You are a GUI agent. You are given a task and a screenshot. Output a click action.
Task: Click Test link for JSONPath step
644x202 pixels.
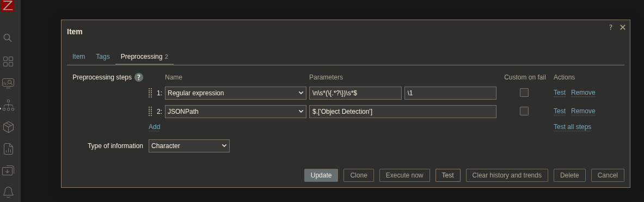[x=560, y=111]
